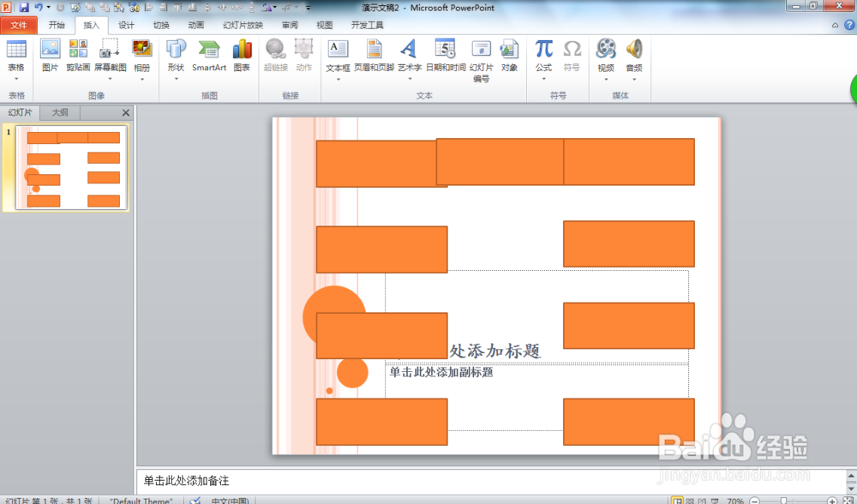Expand the 艺术字 dropdown arrow
This screenshot has width=857, height=504.
(x=410, y=79)
